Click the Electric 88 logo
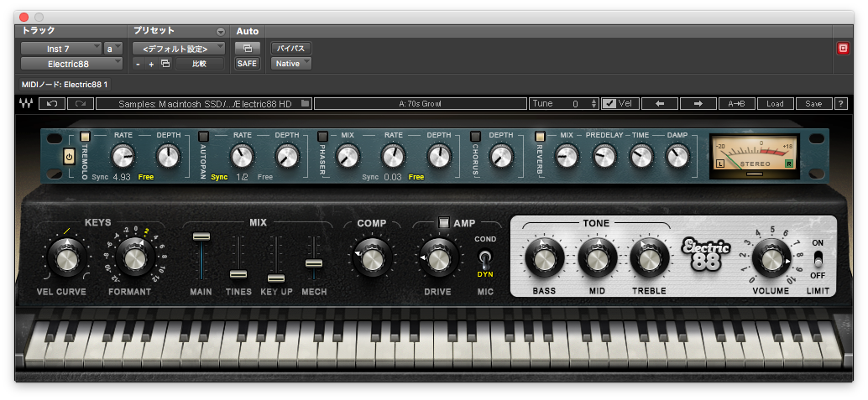Image resolution: width=868 pixels, height=400 pixels. coord(706,254)
